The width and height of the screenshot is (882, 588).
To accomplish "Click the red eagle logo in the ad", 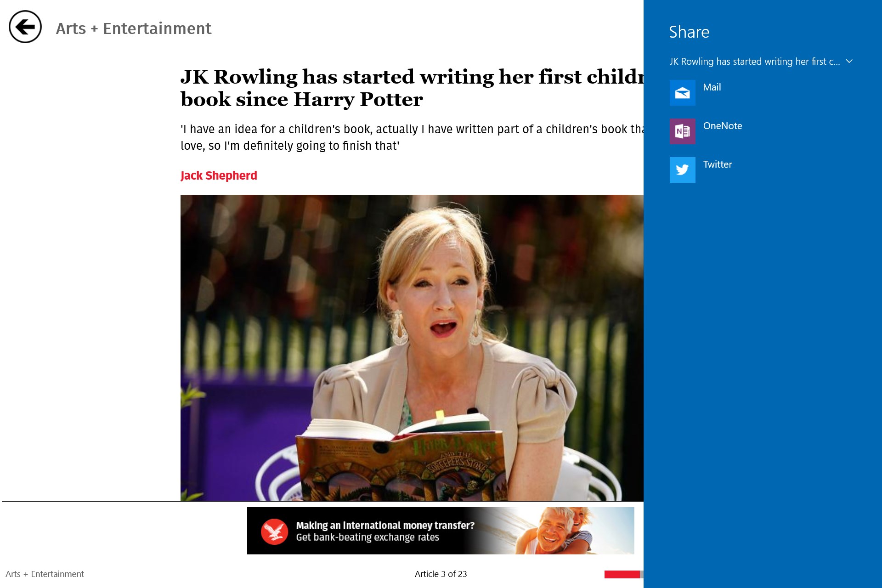I will (274, 531).
